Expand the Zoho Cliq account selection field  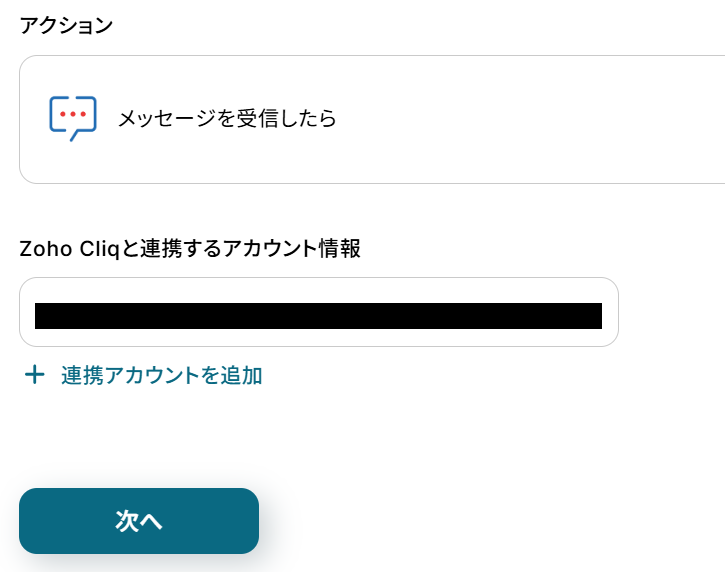pyautogui.click(x=318, y=312)
